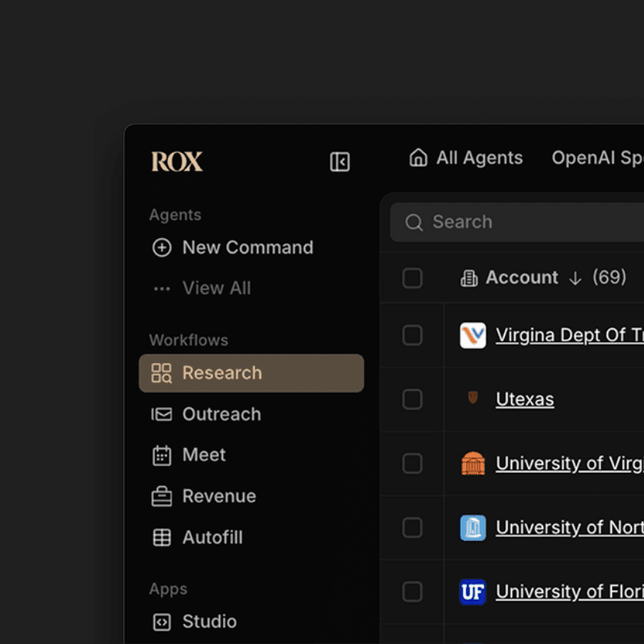Expand View All agents
Screen dimensions: 644x644
click(216, 288)
